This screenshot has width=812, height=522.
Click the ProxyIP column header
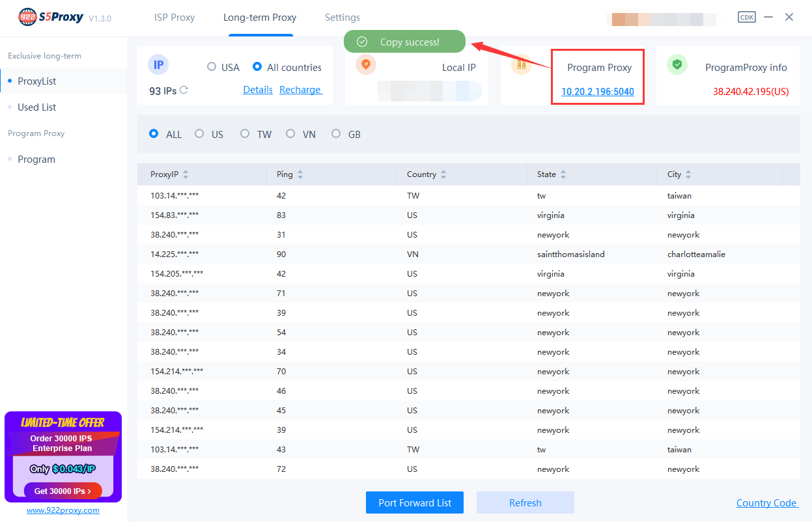click(202, 174)
